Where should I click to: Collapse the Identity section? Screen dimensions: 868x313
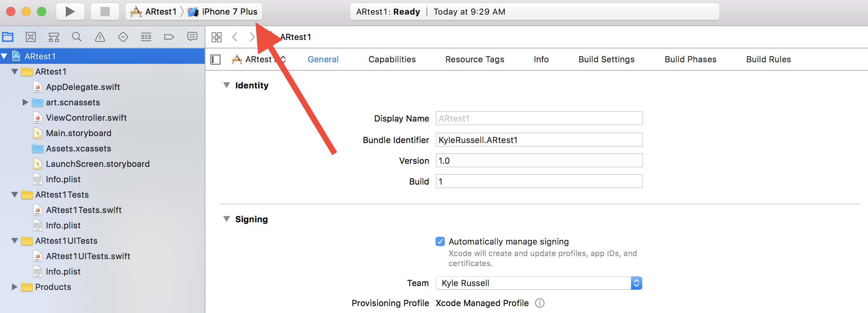[x=227, y=85]
